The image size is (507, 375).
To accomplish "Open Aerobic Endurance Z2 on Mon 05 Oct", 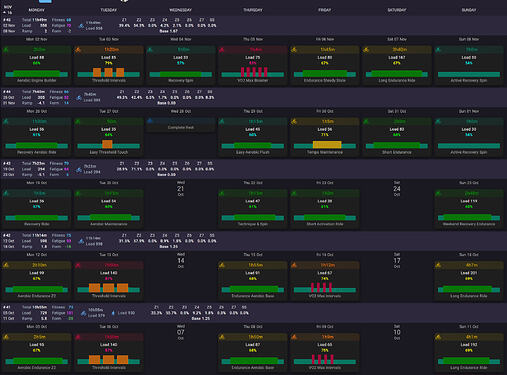I will (37, 353).
